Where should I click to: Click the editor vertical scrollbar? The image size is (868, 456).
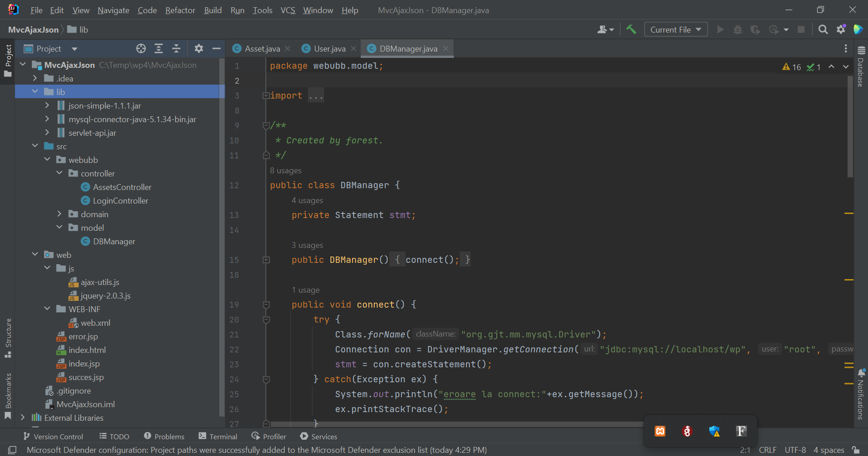click(850, 127)
